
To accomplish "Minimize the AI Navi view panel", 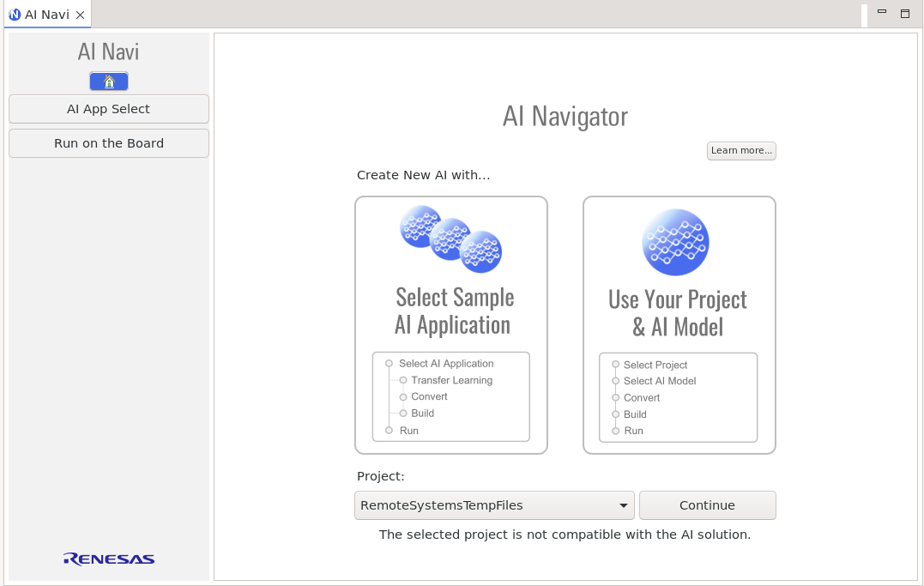I will click(x=881, y=14).
